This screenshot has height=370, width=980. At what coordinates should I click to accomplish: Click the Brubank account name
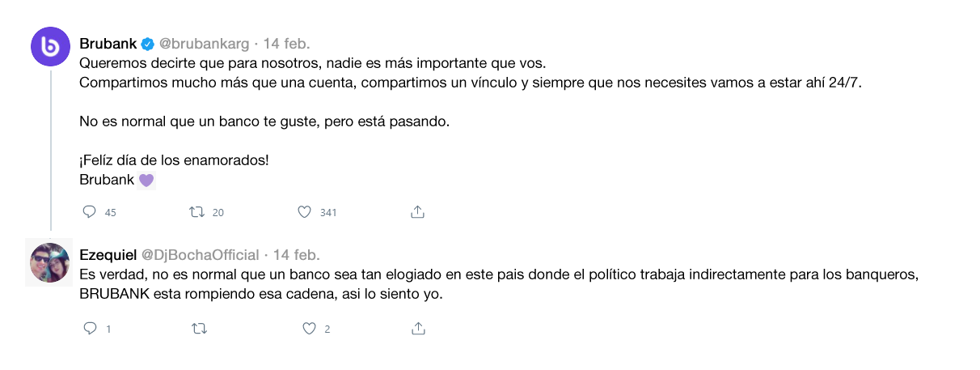tap(108, 44)
